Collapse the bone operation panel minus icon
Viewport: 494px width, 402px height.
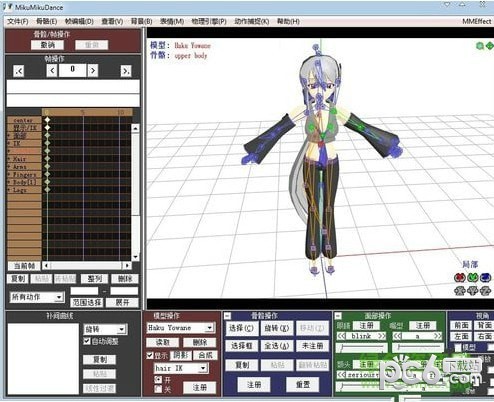pyautogui.click(x=227, y=315)
